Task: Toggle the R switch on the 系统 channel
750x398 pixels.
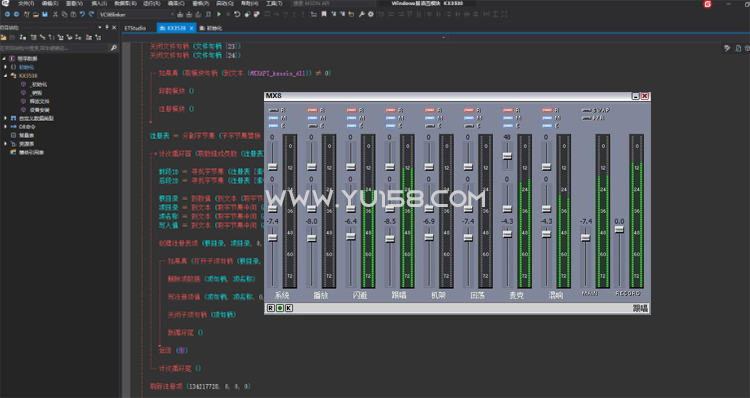Action: (x=274, y=111)
